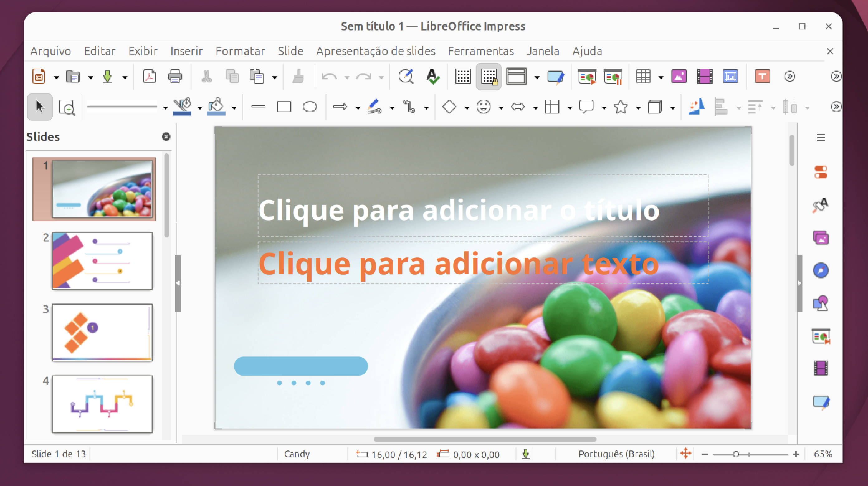Screen dimensions: 868x486
Task: Insert a table icon
Action: [x=643, y=77]
